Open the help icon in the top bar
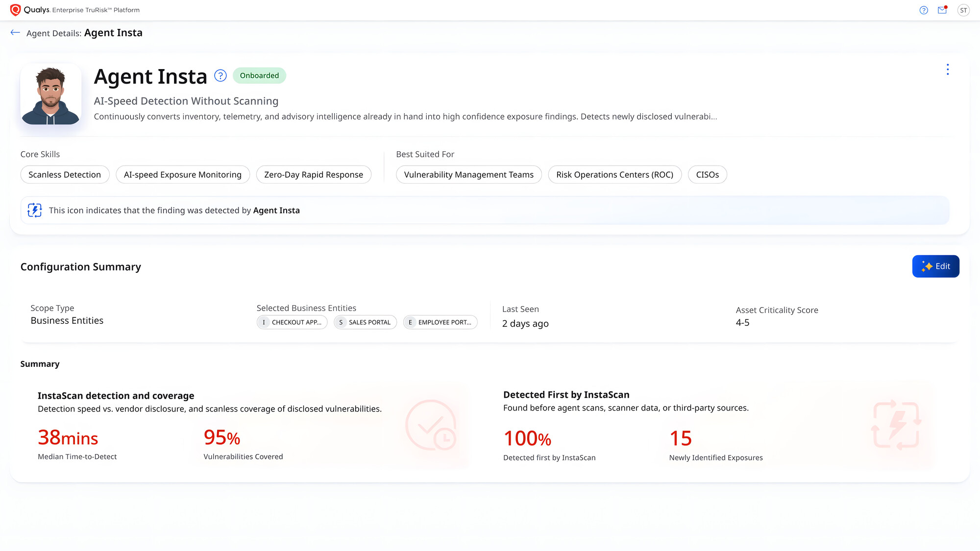 click(x=924, y=10)
